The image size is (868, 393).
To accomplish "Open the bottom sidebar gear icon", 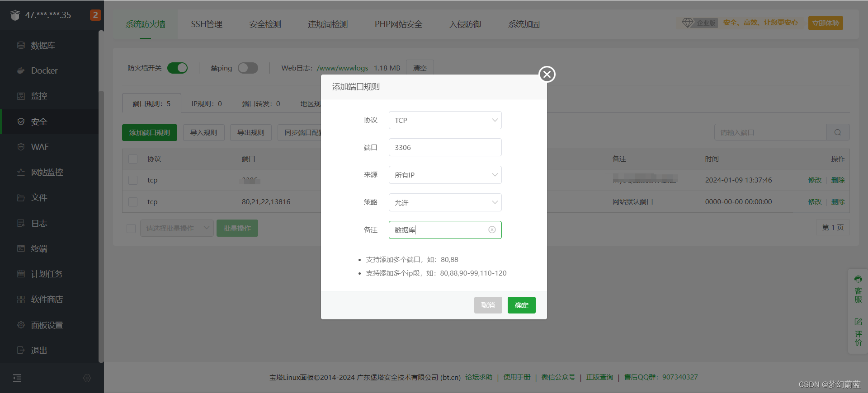I will click(x=87, y=378).
